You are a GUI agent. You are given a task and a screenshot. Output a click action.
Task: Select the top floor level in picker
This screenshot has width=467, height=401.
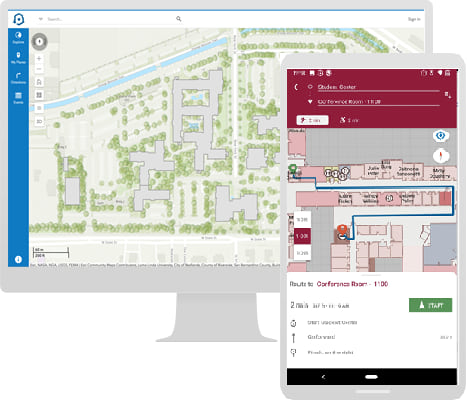[x=302, y=220]
